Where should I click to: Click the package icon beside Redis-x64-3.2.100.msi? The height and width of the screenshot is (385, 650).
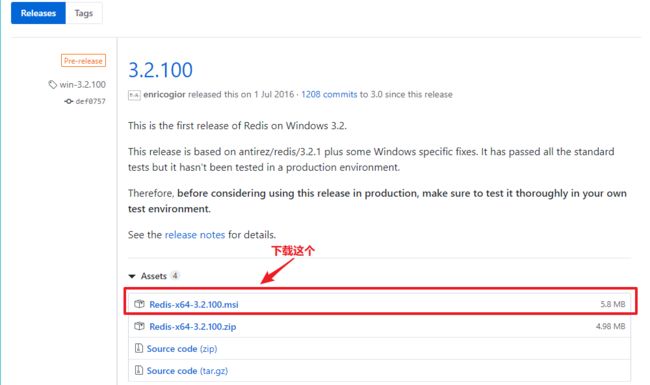(x=139, y=304)
